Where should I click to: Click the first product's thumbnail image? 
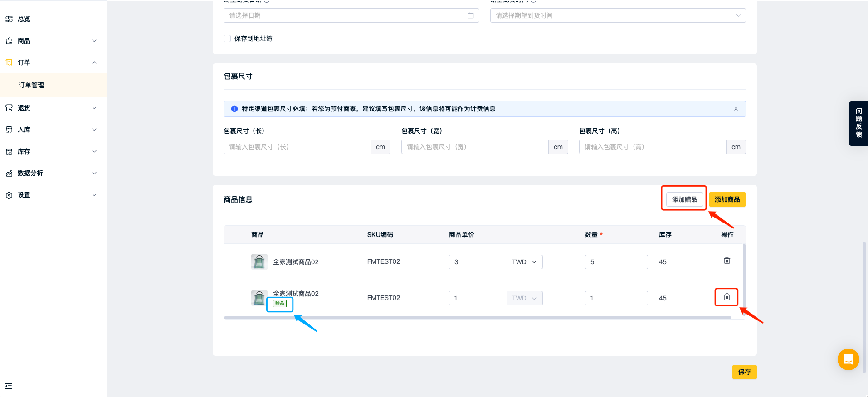tap(259, 262)
